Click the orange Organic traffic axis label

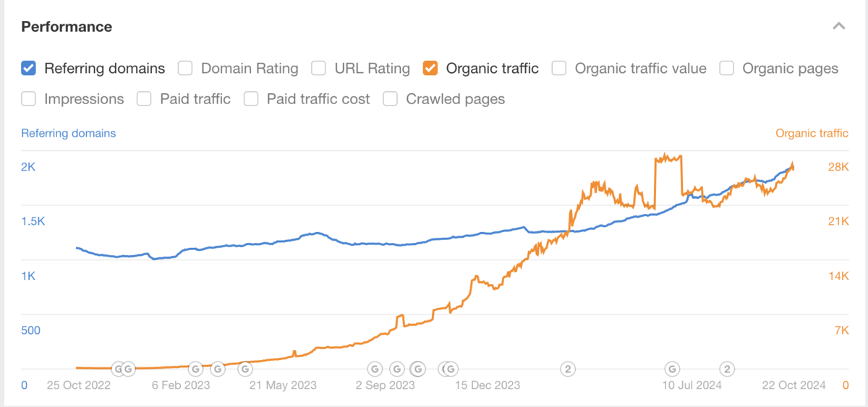pos(812,133)
